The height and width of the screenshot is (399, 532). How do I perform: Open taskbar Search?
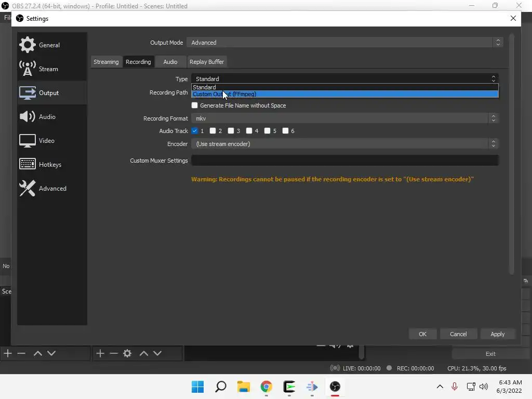click(220, 387)
